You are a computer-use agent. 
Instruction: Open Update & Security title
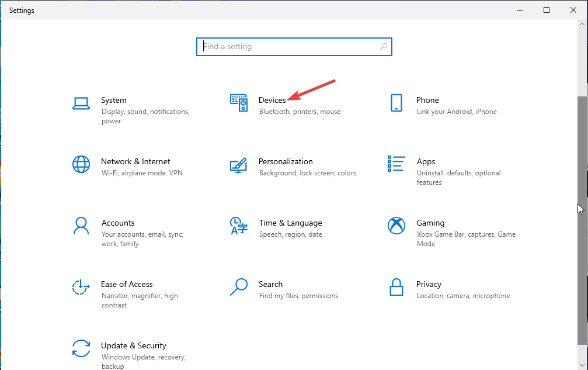(x=134, y=345)
